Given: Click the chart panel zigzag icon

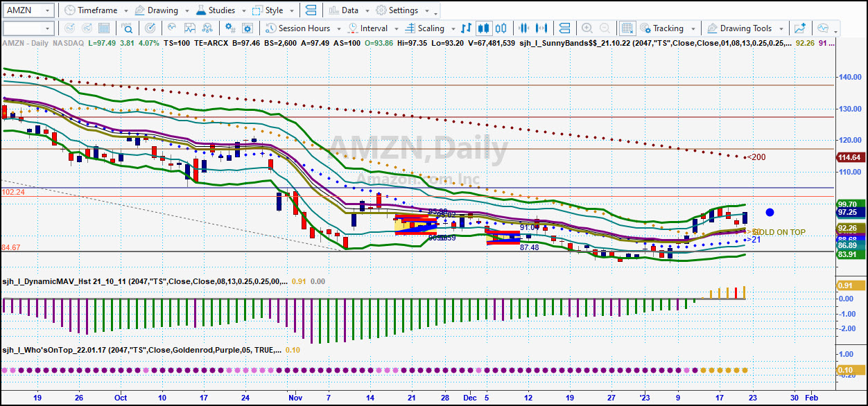Looking at the screenshot, I should tap(190, 28).
